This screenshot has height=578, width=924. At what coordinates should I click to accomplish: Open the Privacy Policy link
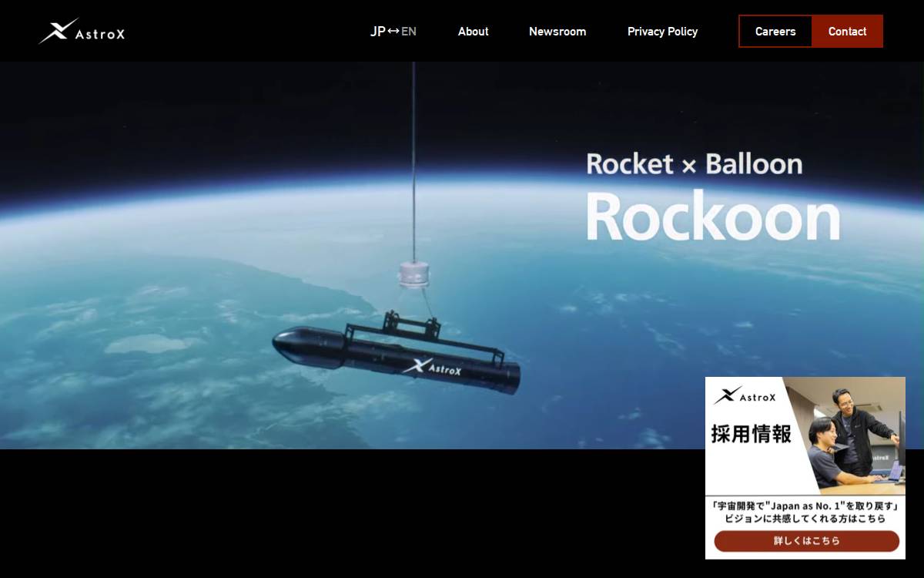tap(662, 32)
